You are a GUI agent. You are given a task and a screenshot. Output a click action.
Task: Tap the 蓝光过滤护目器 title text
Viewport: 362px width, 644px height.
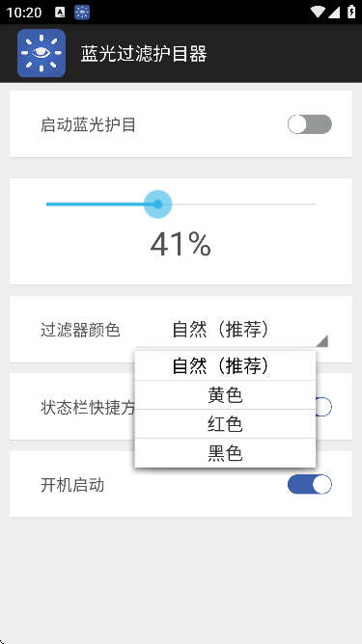pos(144,54)
